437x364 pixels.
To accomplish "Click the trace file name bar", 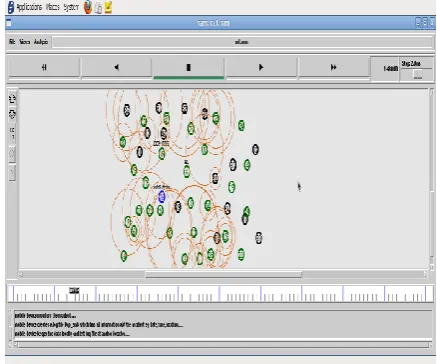I will click(x=242, y=42).
